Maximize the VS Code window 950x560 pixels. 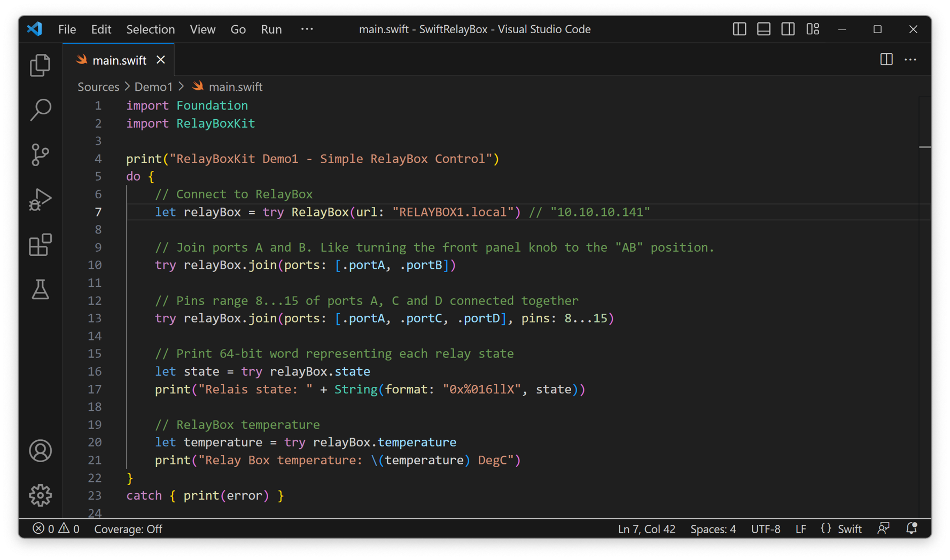tap(877, 29)
